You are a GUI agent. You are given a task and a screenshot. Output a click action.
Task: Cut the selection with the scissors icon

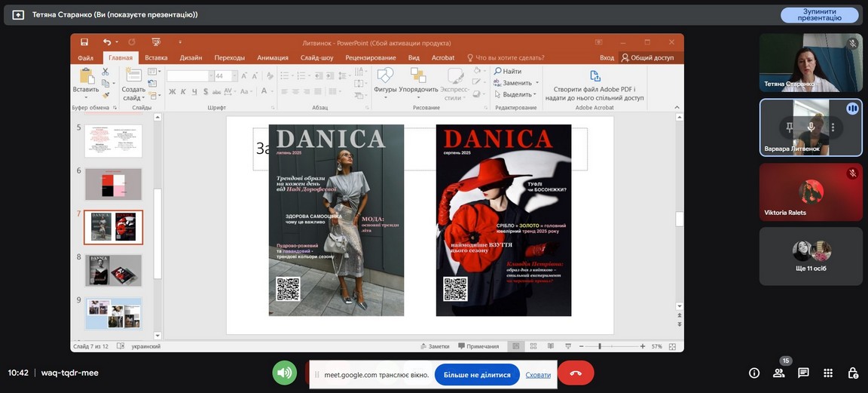pyautogui.click(x=105, y=72)
